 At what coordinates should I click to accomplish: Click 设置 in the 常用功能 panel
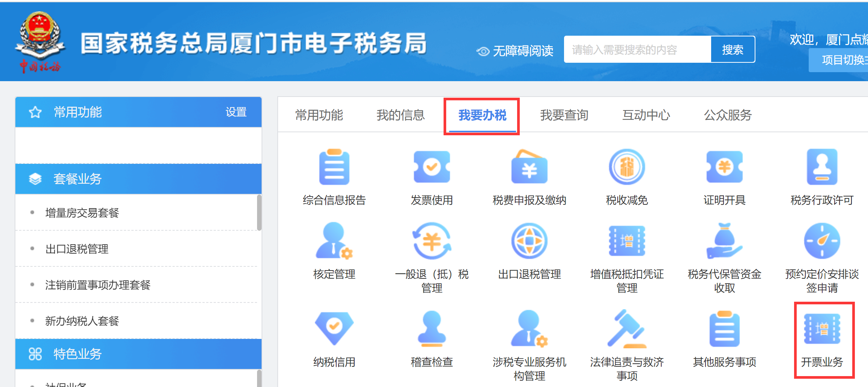(236, 112)
